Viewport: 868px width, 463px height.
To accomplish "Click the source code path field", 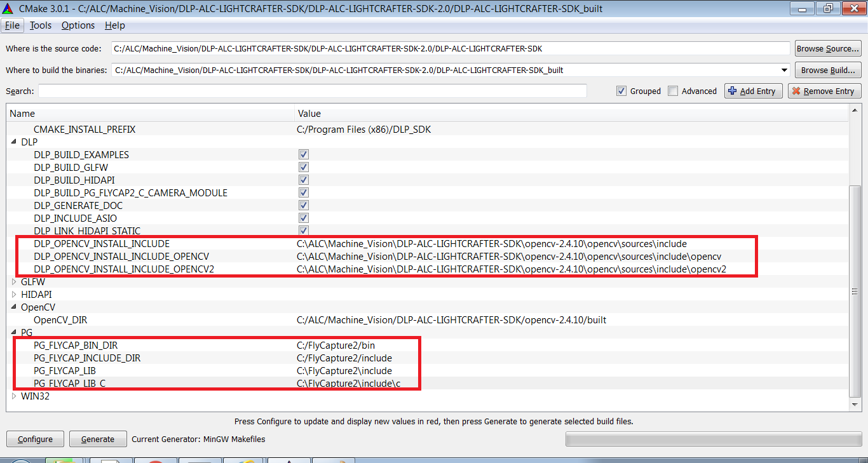I will pyautogui.click(x=451, y=49).
